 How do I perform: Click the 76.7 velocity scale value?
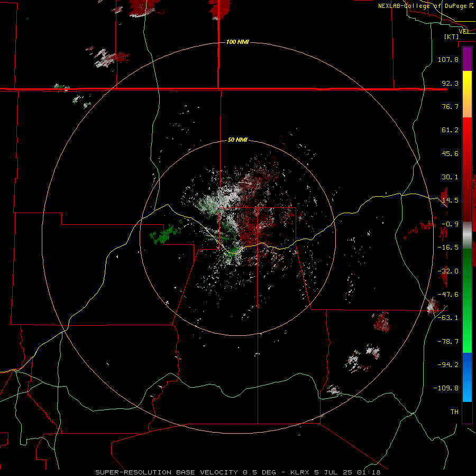click(x=450, y=106)
